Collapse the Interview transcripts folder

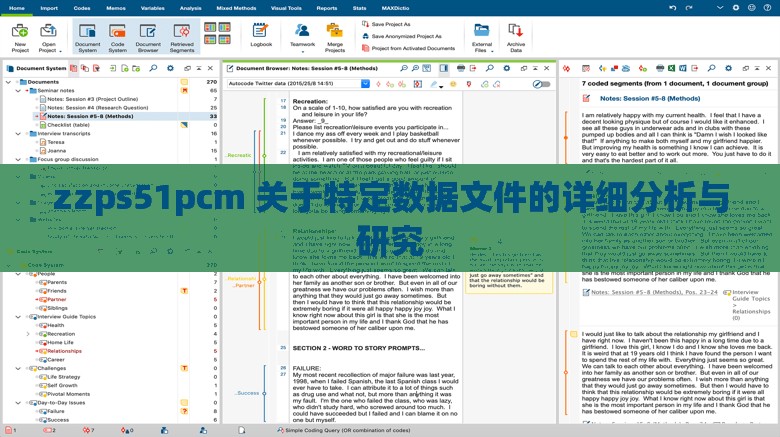[x=18, y=133]
